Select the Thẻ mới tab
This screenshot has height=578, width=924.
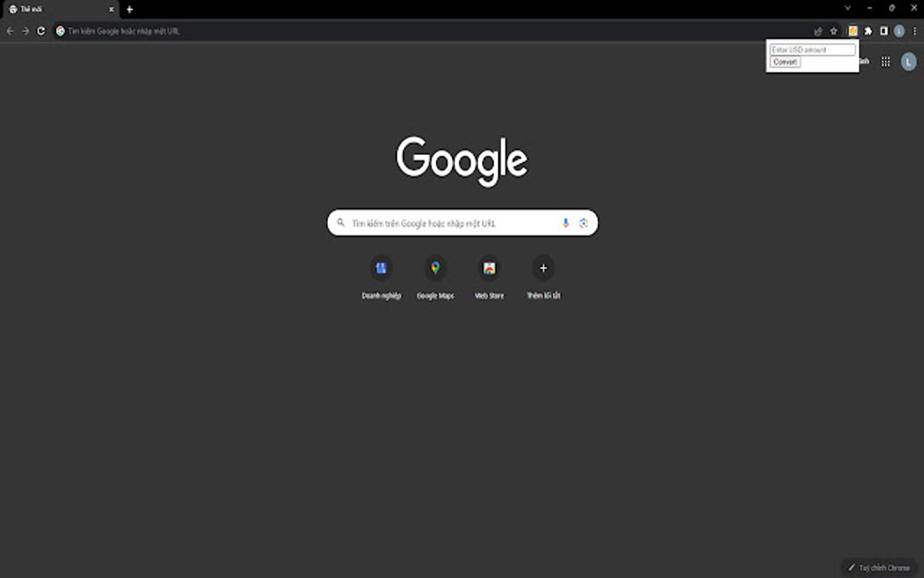point(60,9)
